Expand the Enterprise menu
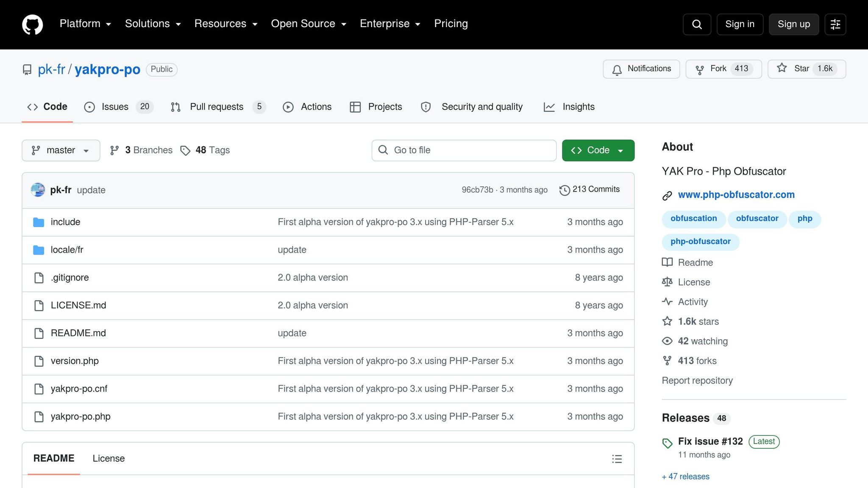 pyautogui.click(x=390, y=24)
